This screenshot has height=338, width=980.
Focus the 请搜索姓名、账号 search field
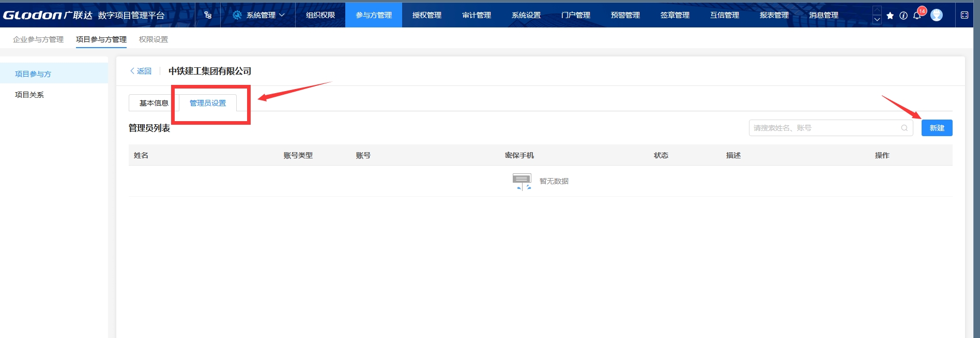[831, 128]
